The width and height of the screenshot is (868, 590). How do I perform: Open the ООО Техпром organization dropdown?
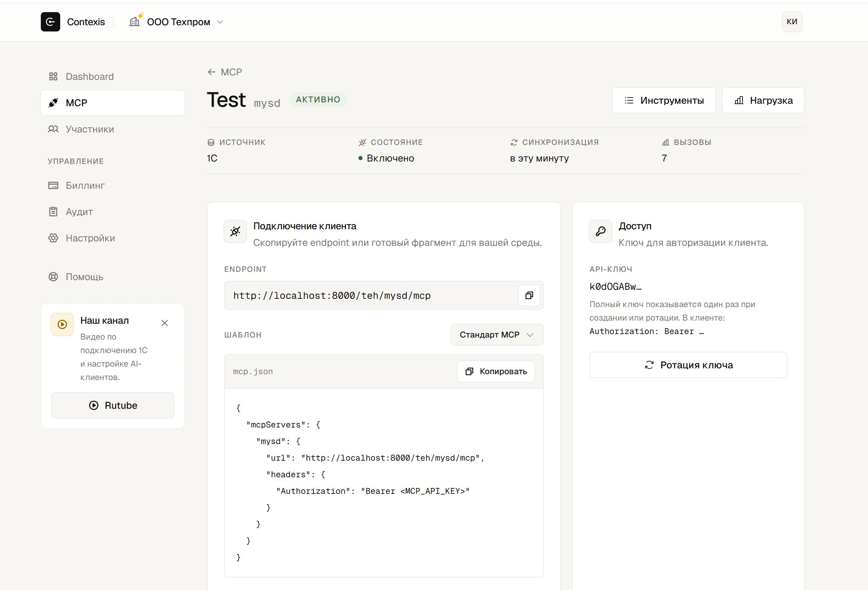coord(176,22)
